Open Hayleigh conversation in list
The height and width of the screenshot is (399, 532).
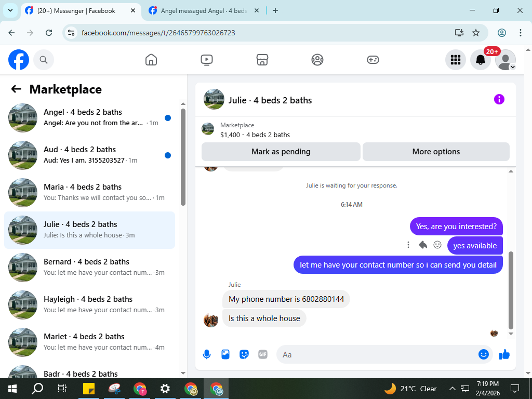pos(89,304)
